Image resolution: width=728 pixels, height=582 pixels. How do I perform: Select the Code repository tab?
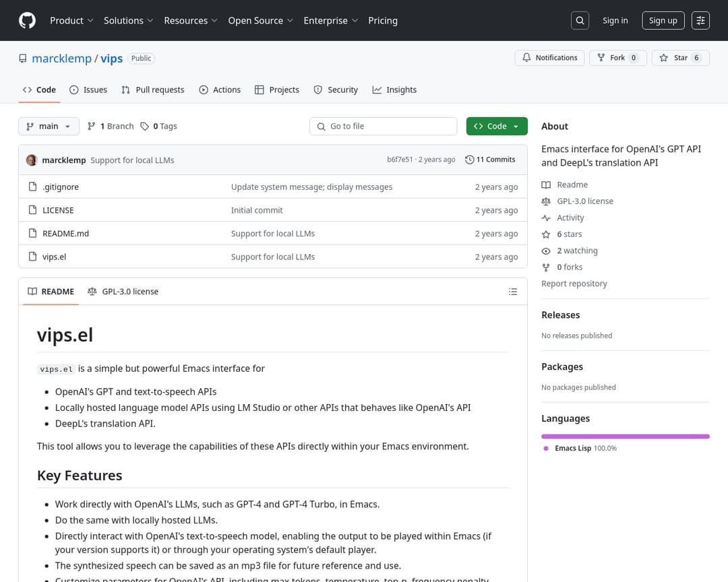(40, 90)
